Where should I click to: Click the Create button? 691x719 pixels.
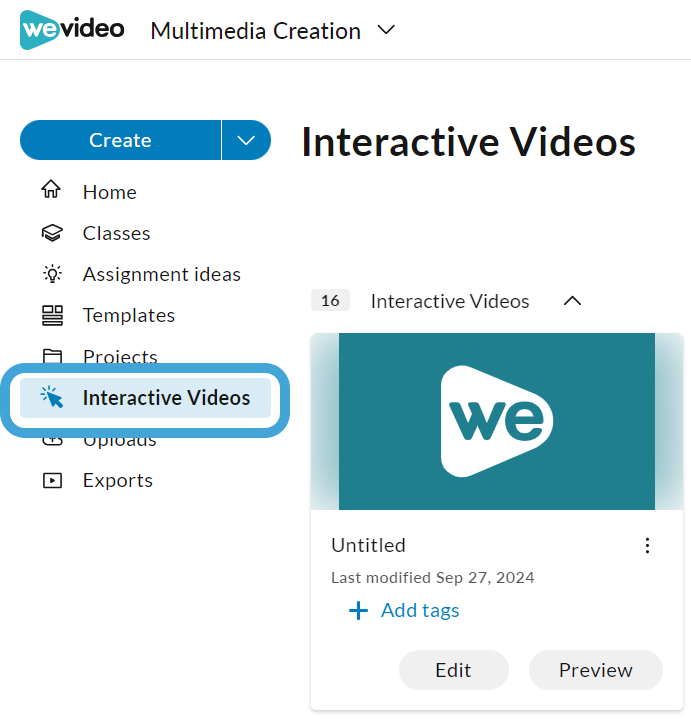coord(120,140)
